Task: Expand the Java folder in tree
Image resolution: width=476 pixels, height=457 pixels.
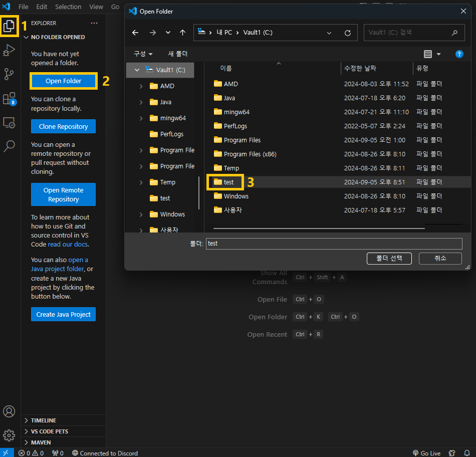Action: pyautogui.click(x=141, y=102)
